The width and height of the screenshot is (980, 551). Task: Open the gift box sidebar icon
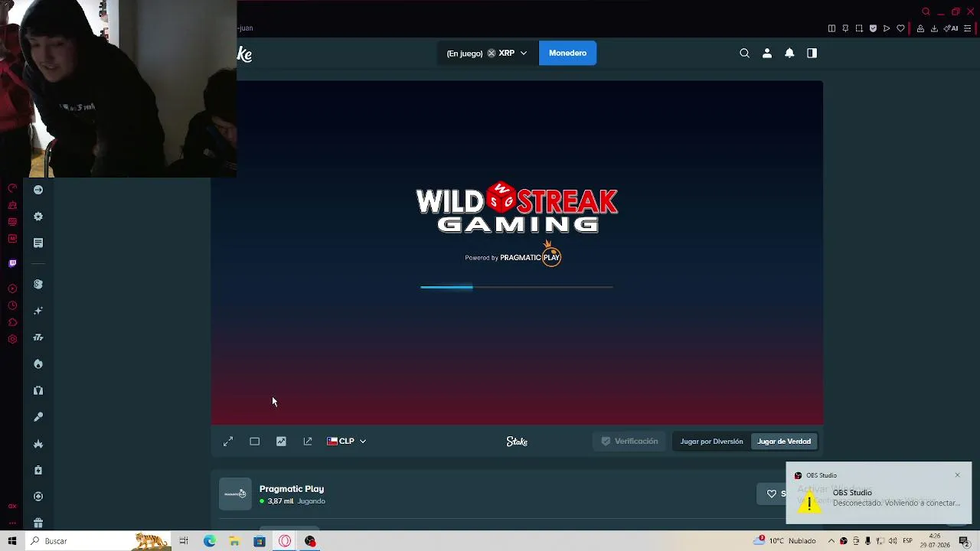point(38,523)
